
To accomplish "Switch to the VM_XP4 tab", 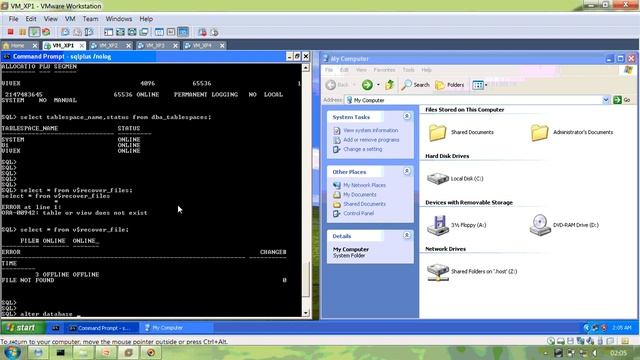I will (x=202, y=45).
